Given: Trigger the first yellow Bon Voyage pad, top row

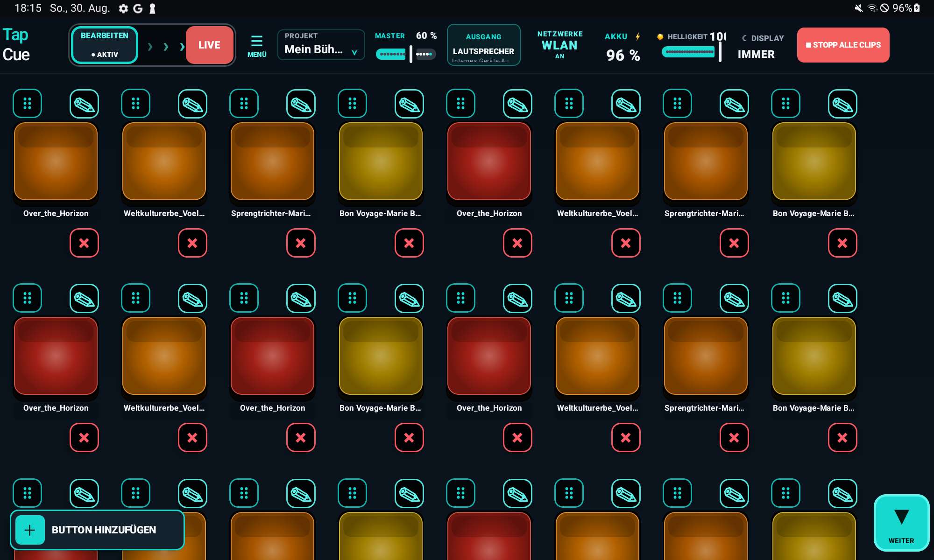Looking at the screenshot, I should click(381, 161).
